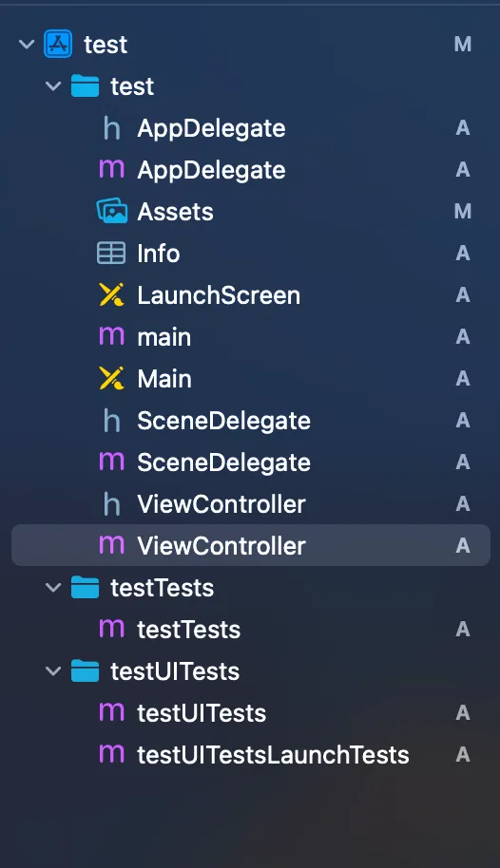The width and height of the screenshot is (500, 868).
Task: Click the Xcode project icon beside root test
Action: pos(58,45)
